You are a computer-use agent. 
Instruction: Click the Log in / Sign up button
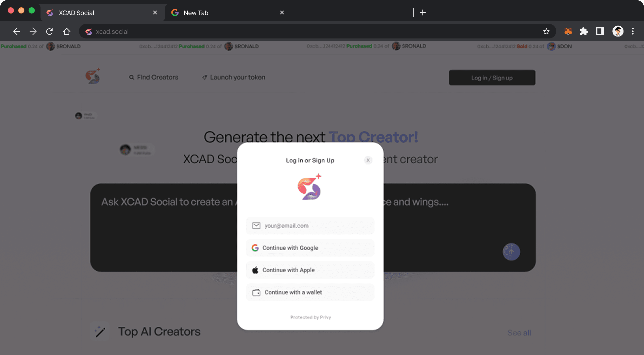click(x=492, y=77)
